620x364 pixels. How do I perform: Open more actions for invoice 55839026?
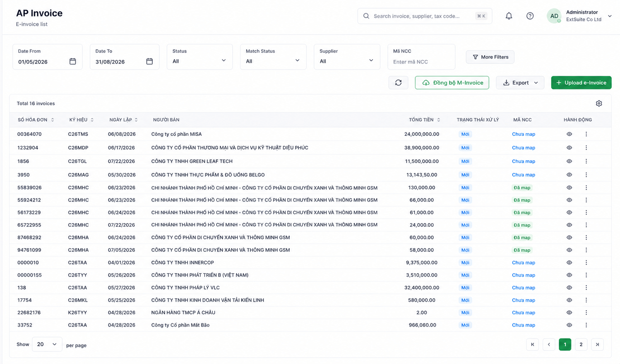(x=586, y=188)
